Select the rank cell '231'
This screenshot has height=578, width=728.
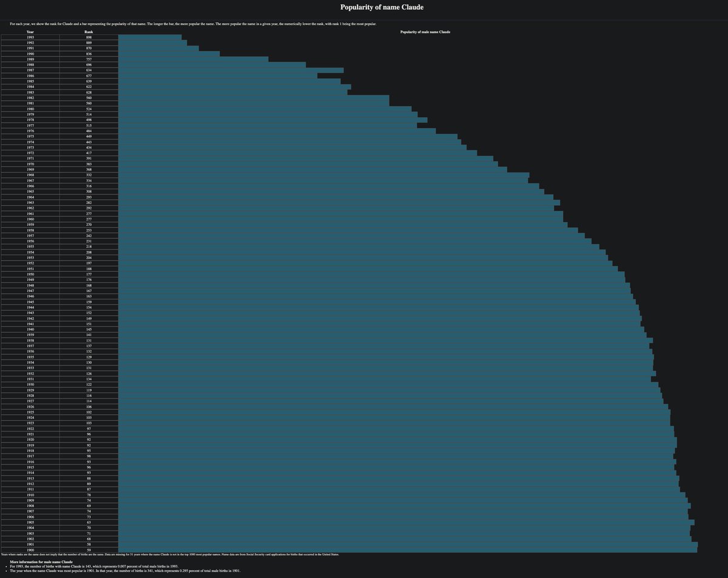point(89,240)
